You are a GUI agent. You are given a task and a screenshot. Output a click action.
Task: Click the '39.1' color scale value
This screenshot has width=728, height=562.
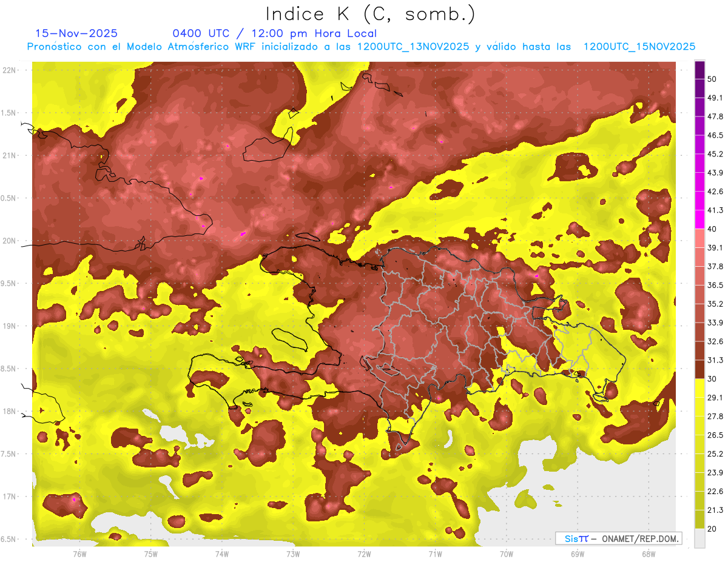click(x=715, y=248)
